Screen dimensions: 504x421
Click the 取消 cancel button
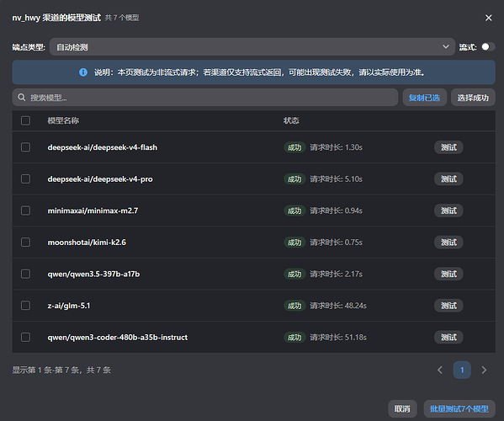(x=402, y=408)
